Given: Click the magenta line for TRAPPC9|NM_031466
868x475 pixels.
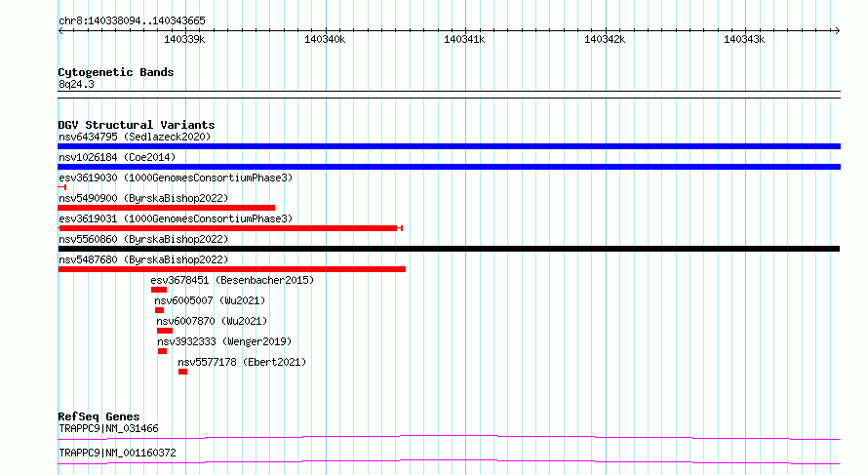Looking at the screenshot, I should [x=449, y=437].
